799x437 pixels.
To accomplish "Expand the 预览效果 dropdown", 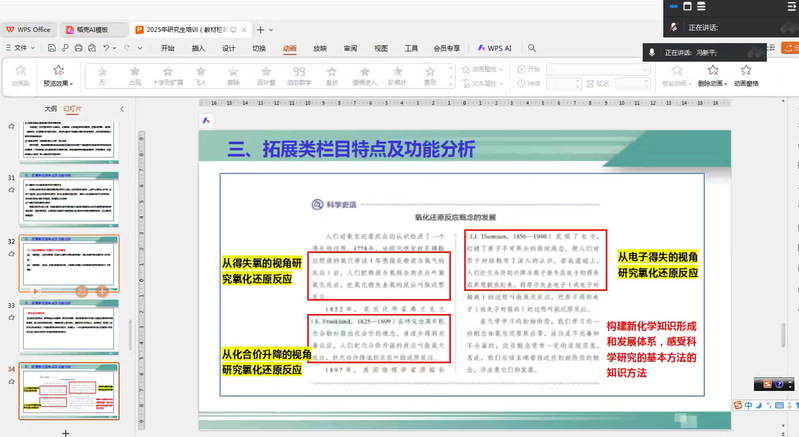I will pos(57,85).
